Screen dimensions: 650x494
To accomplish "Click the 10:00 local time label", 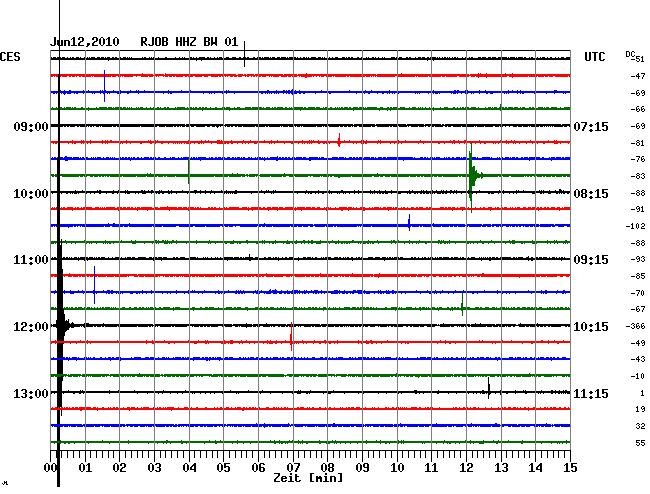I will [31, 194].
